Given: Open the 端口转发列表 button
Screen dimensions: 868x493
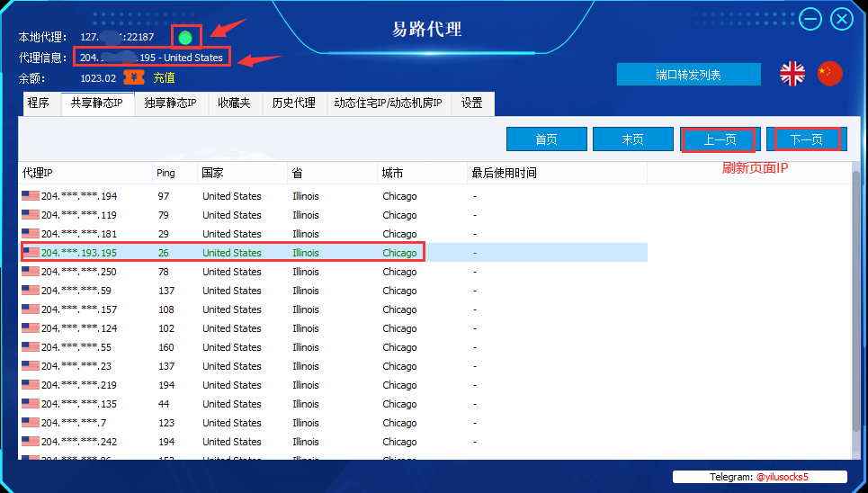Looking at the screenshot, I should 689,75.
